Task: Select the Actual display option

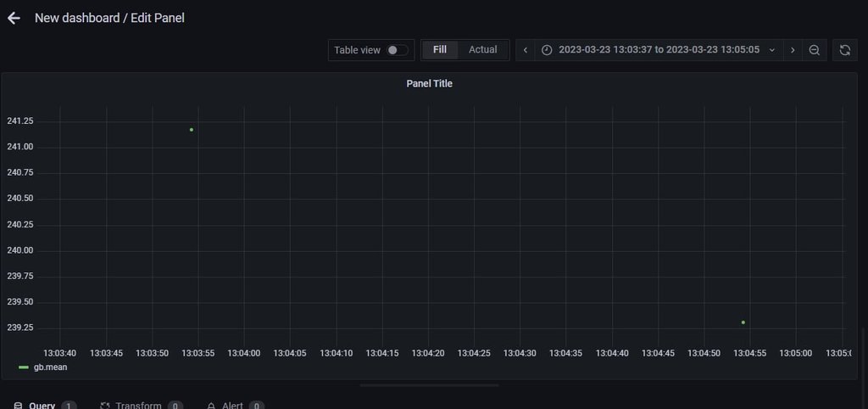Action: coord(483,50)
